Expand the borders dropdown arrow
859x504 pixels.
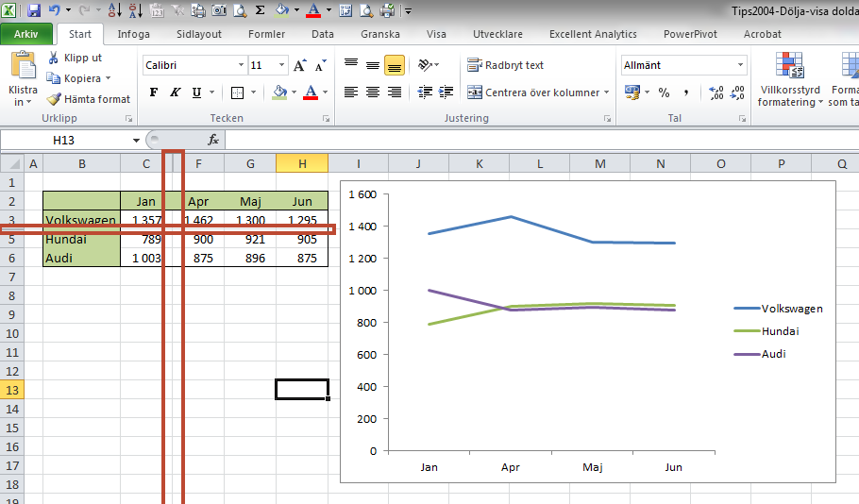click(x=253, y=92)
